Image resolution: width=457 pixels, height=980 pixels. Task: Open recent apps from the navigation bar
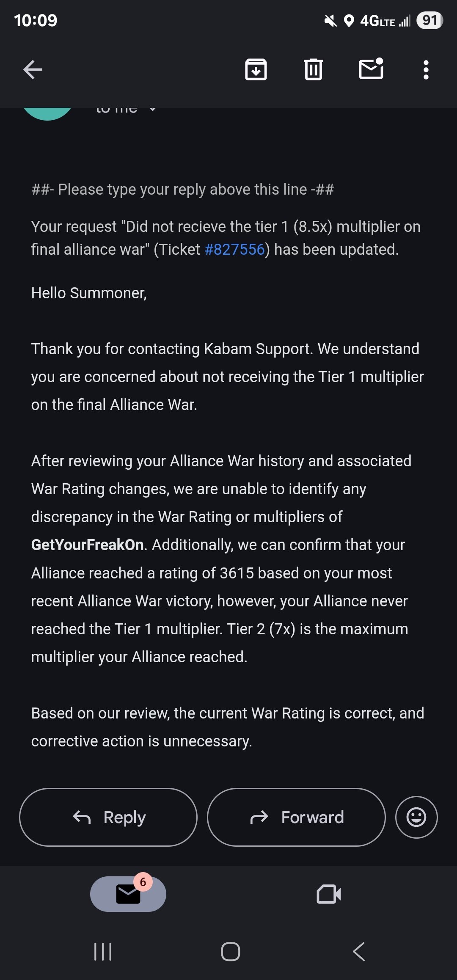(x=103, y=952)
